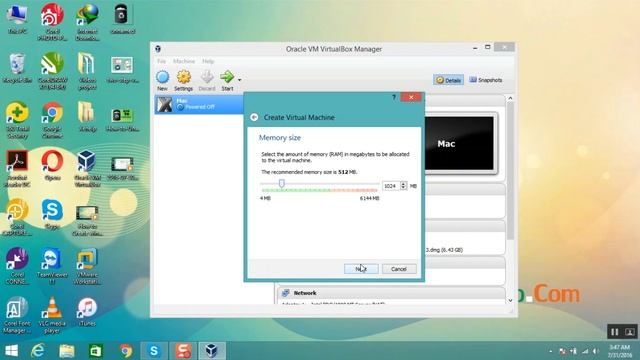Screen dimensions: 640x360
Task: Open the Help menu
Action: coord(208,61)
